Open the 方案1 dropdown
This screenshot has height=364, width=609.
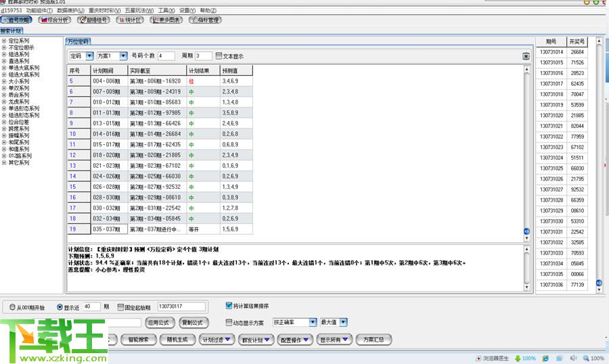pyautogui.click(x=123, y=56)
